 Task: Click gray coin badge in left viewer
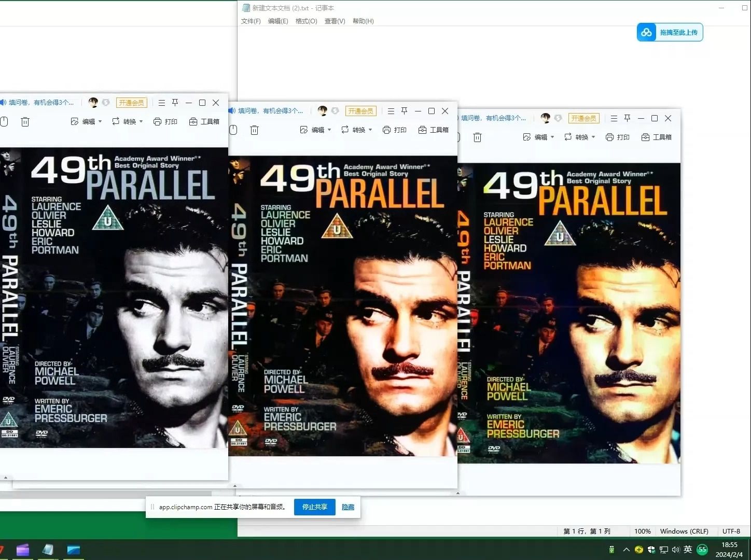click(106, 103)
